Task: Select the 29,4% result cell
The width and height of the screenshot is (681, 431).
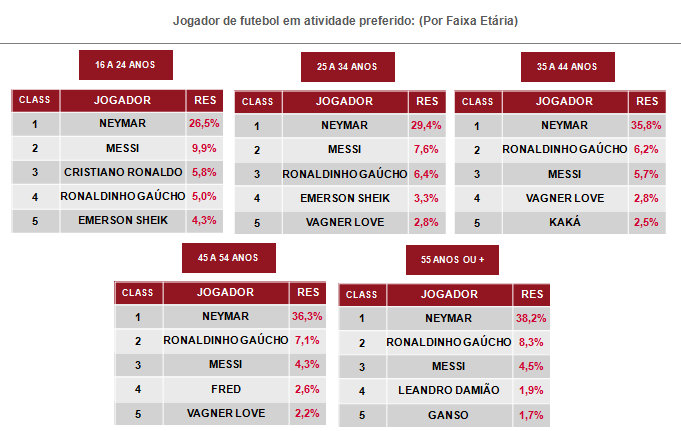Action: click(x=426, y=126)
